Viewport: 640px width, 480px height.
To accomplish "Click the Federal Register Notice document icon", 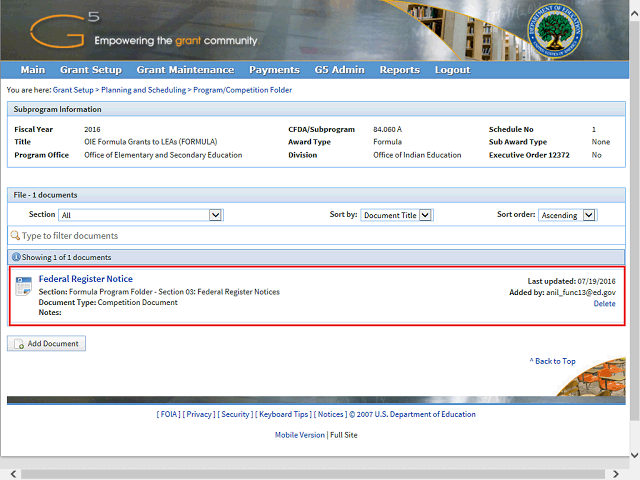I will [23, 286].
